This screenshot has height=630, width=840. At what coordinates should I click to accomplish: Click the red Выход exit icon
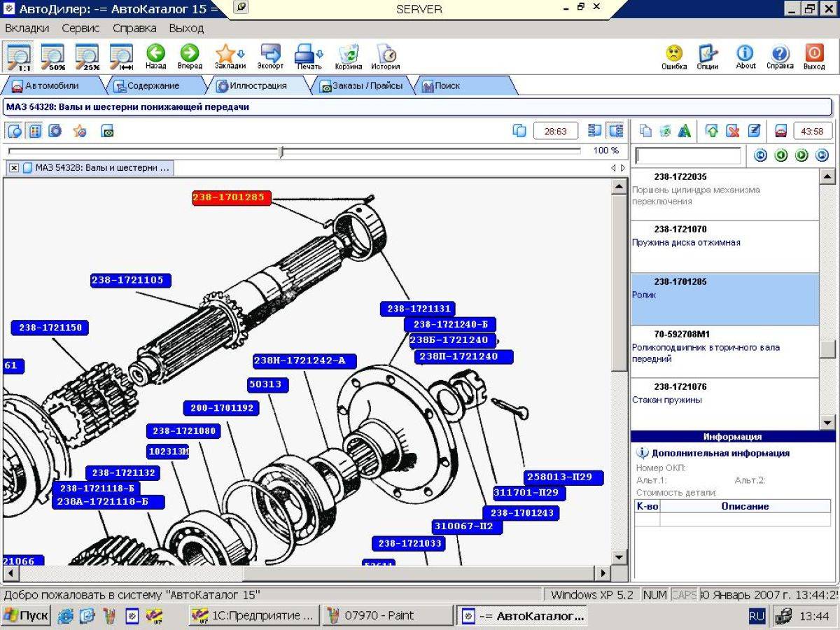(814, 57)
